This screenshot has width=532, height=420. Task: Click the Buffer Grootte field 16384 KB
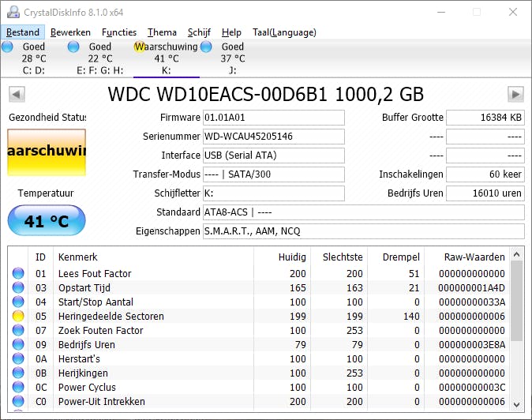(485, 118)
